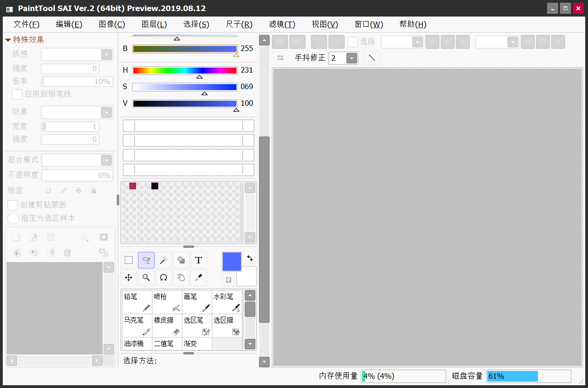The width and height of the screenshot is (588, 388).
Task: Open the 混合模式 blending mode dropdown
Action: coord(107,160)
